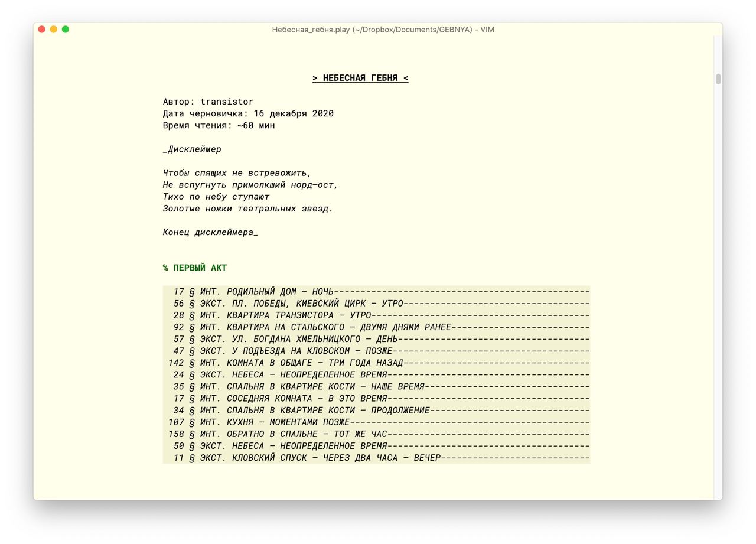Expand the fold ИНТ. КВАРТИРА ТРАНЗИСТОРА – УТРО

[x=376, y=315]
